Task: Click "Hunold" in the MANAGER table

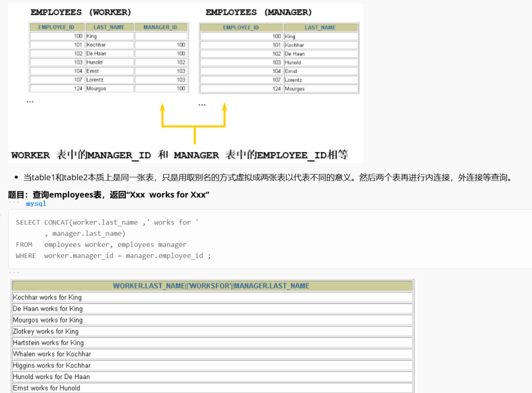Action: [x=293, y=63]
